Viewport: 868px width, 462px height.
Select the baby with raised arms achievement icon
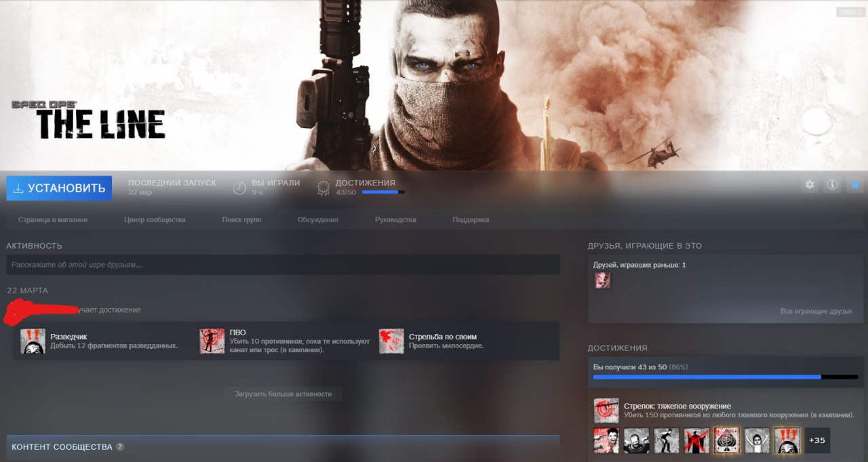click(757, 440)
